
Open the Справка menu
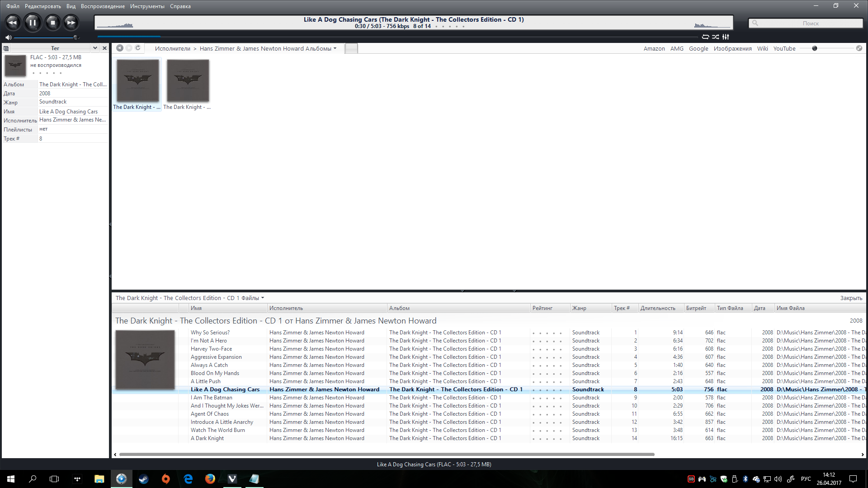180,6
